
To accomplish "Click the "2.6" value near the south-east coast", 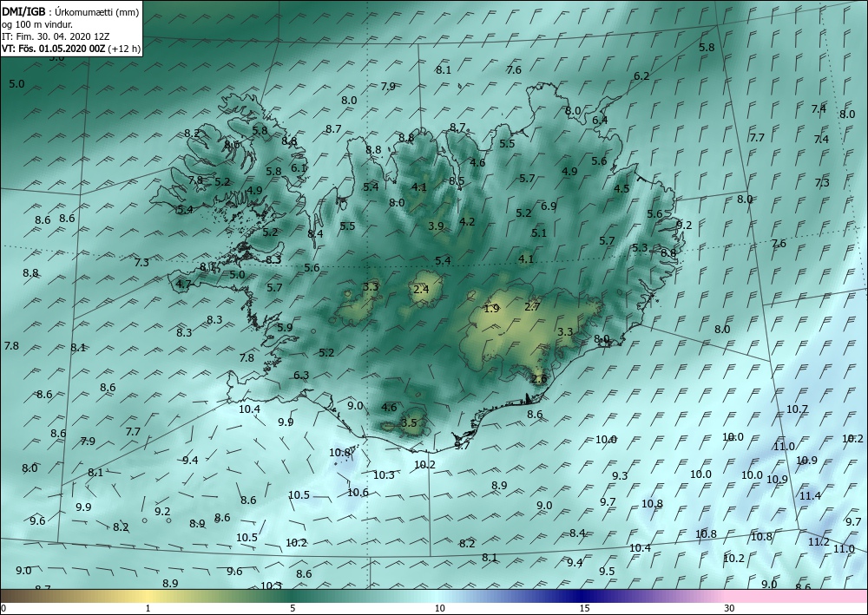I will (539, 379).
